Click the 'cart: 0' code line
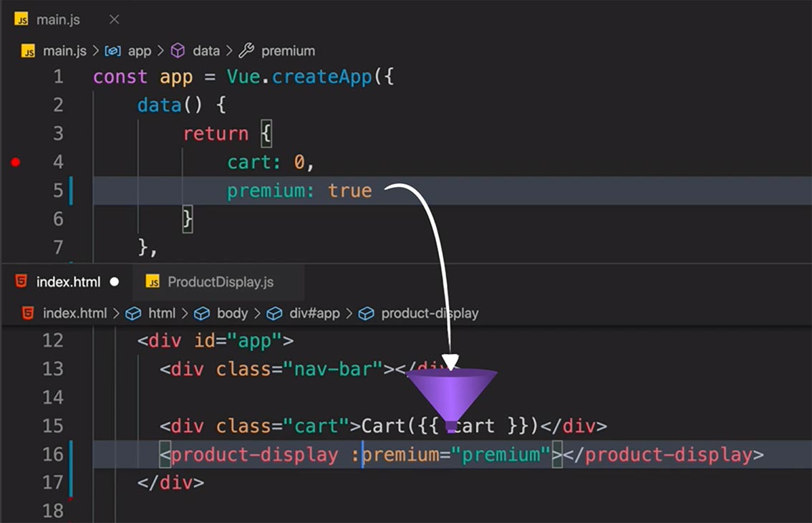Viewport: 812px width, 523px height. point(271,163)
